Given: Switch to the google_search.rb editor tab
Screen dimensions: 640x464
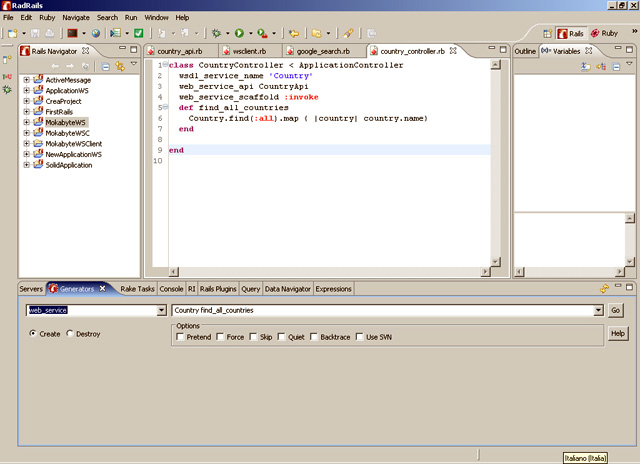Looking at the screenshot, I should pyautogui.click(x=323, y=51).
